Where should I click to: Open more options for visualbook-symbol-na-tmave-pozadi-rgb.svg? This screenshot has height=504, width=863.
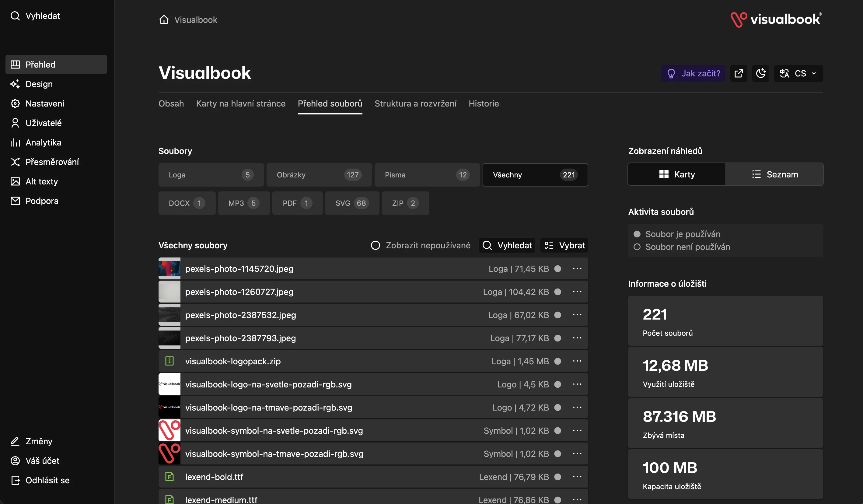pos(577,454)
